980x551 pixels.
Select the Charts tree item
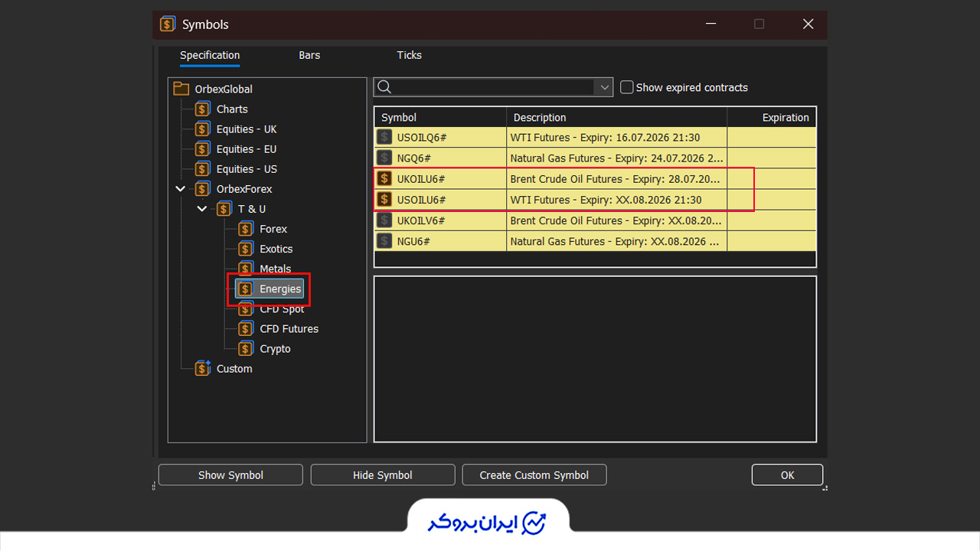[x=232, y=109]
